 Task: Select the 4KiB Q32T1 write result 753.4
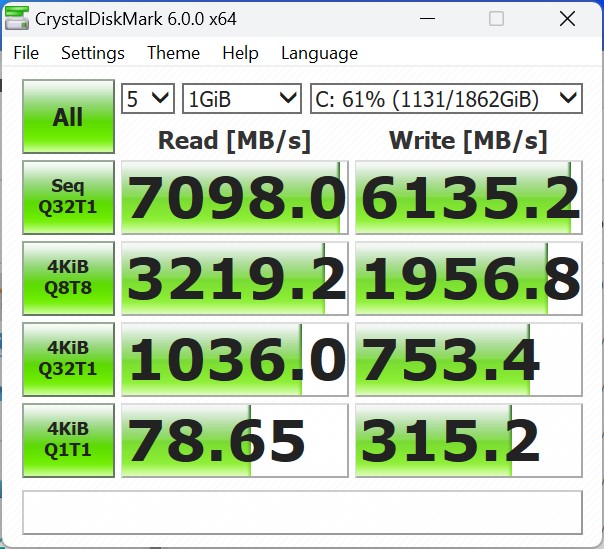click(468, 359)
